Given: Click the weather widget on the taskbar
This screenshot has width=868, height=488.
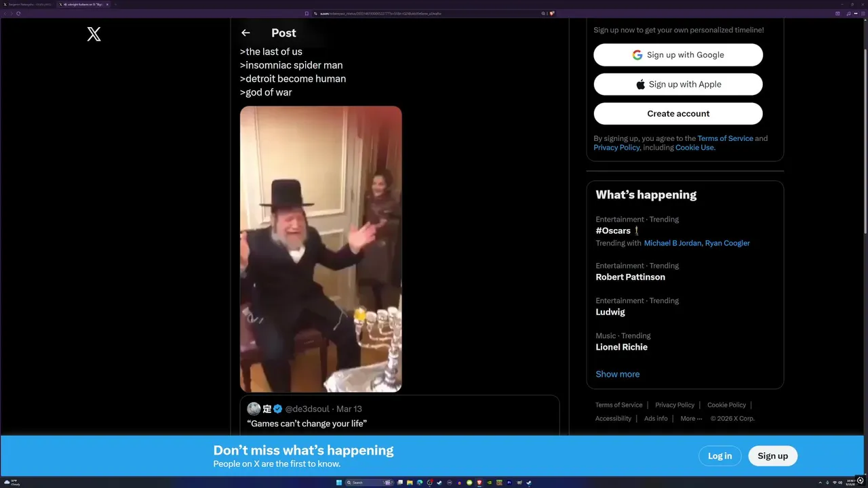Looking at the screenshot, I should (x=12, y=483).
